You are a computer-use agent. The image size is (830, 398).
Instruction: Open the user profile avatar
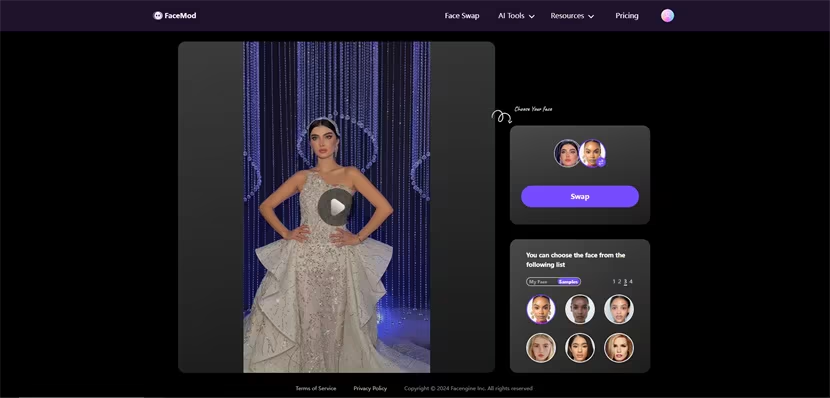click(x=667, y=16)
